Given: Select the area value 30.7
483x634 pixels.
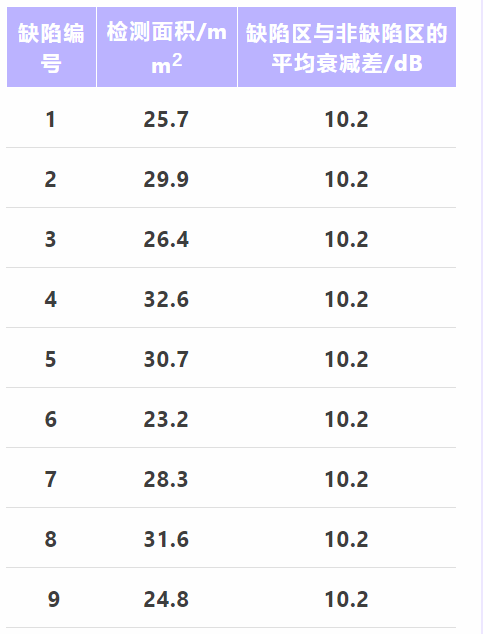Looking at the screenshot, I should [x=166, y=359].
